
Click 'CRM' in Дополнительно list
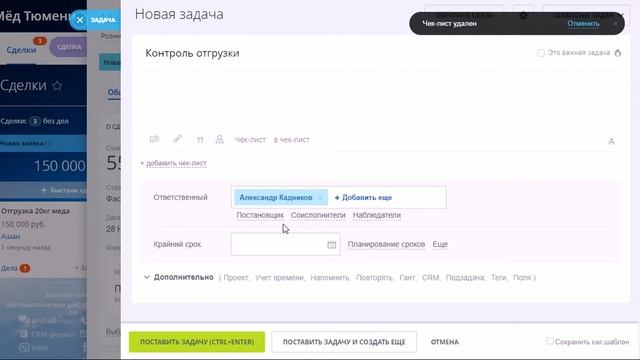tap(430, 278)
